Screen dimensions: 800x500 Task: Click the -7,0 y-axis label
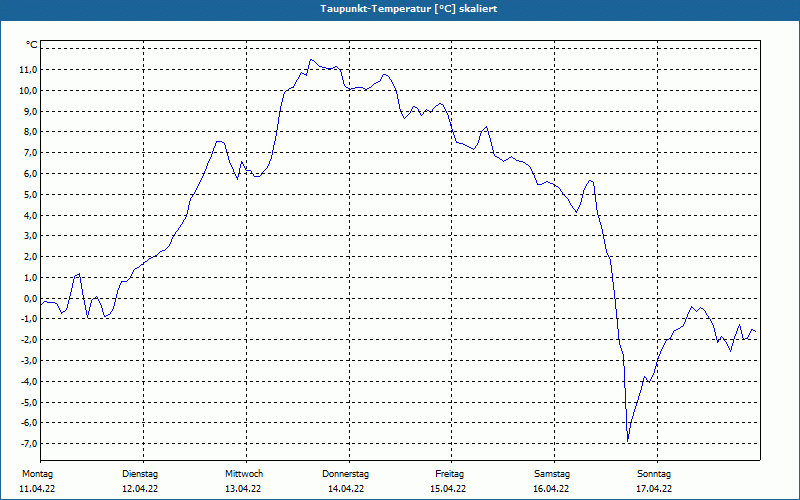(x=29, y=444)
